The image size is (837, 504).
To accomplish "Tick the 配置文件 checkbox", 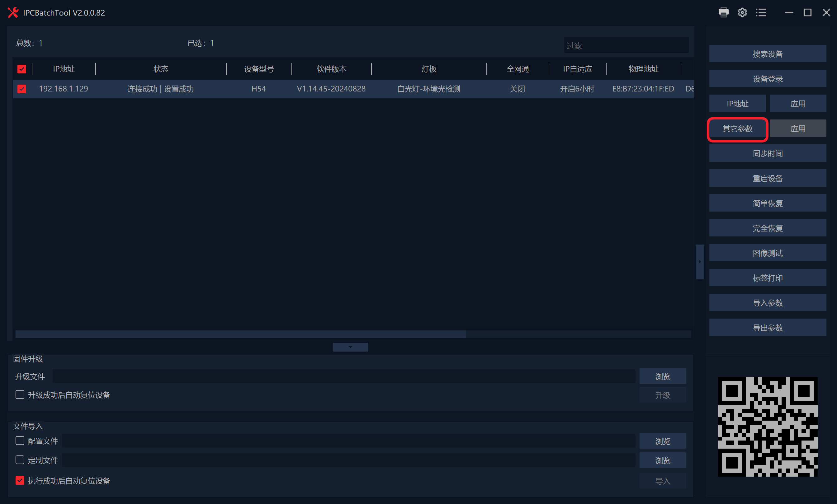I will pyautogui.click(x=20, y=441).
